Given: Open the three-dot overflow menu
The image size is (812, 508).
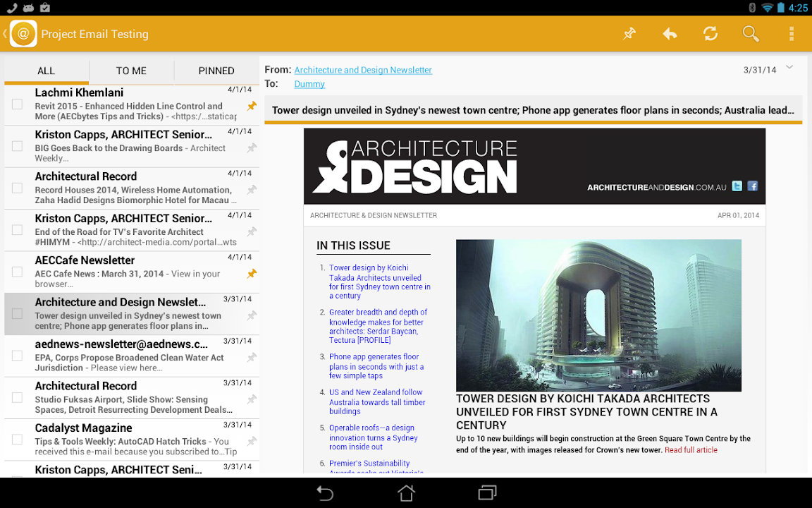Looking at the screenshot, I should pos(792,34).
